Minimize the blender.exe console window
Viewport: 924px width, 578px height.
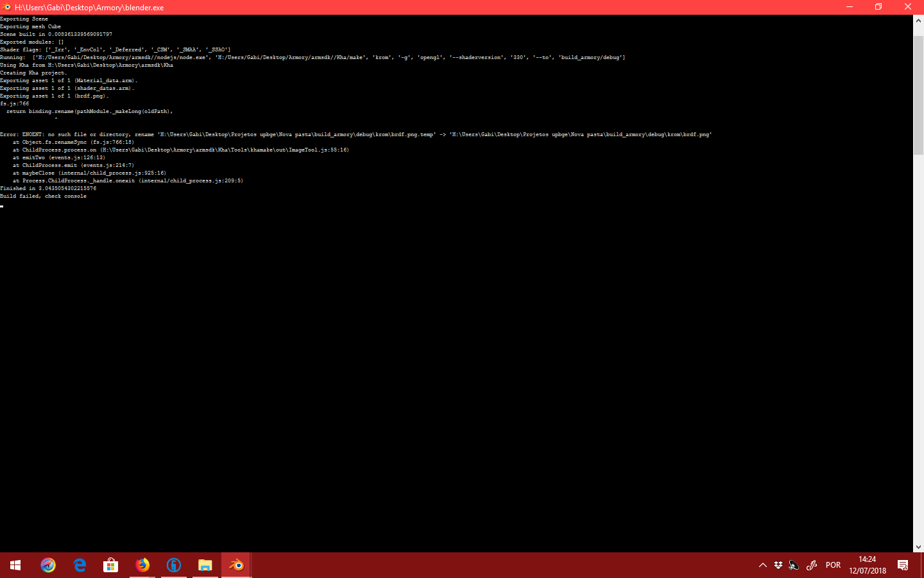850,7
